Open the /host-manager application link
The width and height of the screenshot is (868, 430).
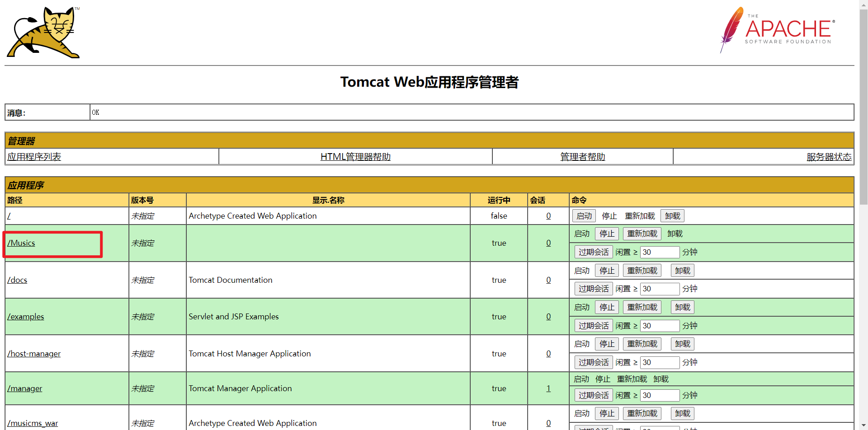click(34, 354)
